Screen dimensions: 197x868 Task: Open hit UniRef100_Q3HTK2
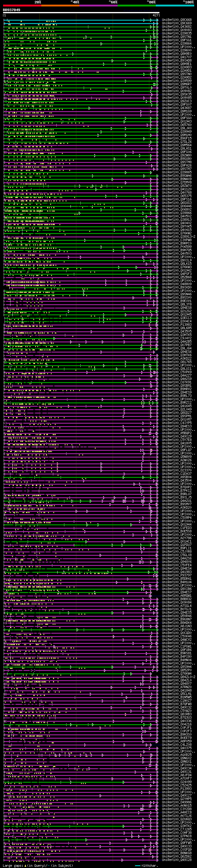click(x=176, y=826)
